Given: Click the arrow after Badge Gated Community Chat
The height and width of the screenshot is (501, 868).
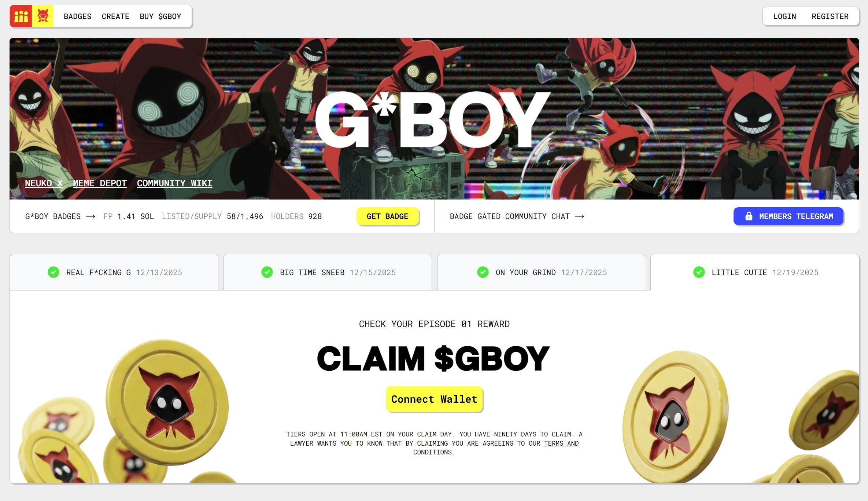Looking at the screenshot, I should 580,217.
